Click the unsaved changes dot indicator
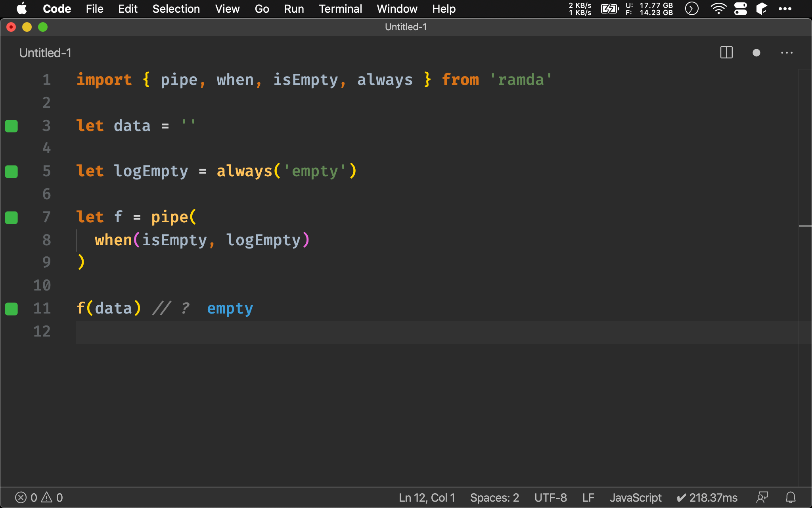Image resolution: width=812 pixels, height=508 pixels. [x=756, y=53]
